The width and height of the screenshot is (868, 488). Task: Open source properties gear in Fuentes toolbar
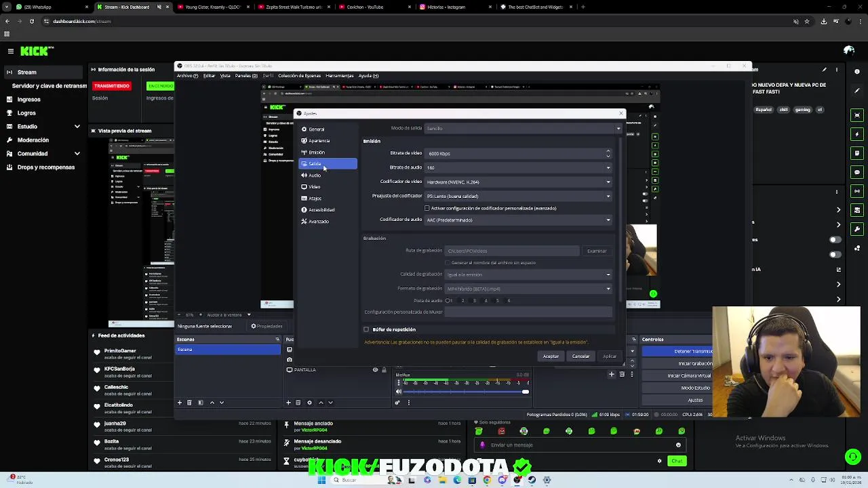(x=309, y=403)
